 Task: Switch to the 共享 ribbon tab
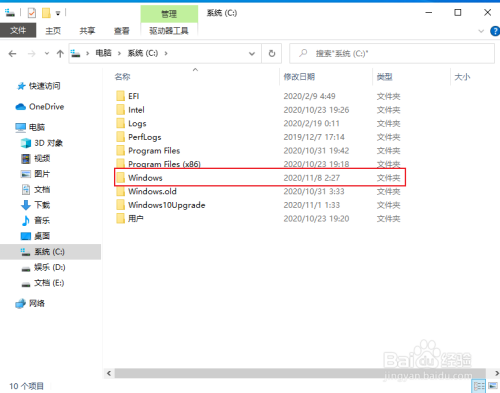pos(87,31)
